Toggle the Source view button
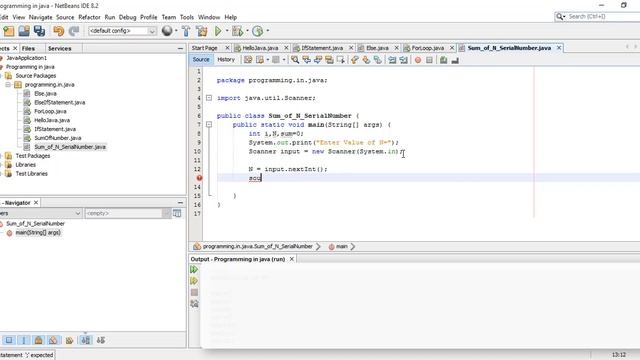This screenshot has width=640, height=360. click(201, 60)
